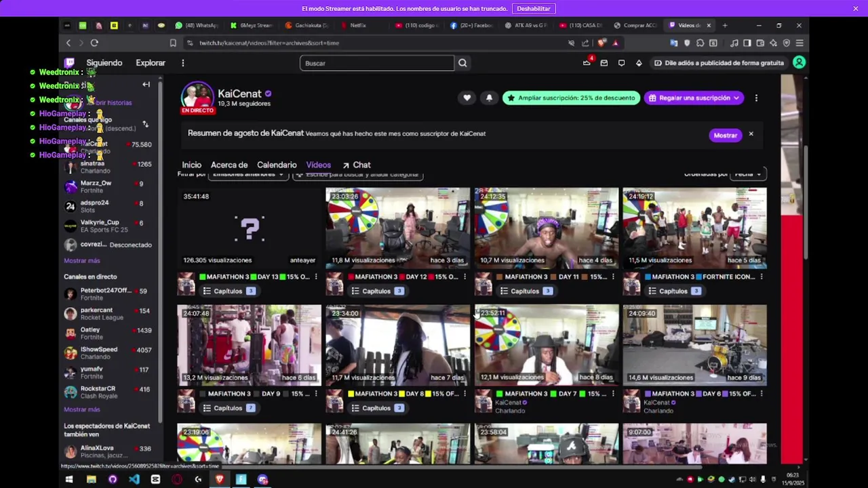This screenshot has width=868, height=488.
Task: Click Mostrar on August recap banner
Action: click(725, 135)
